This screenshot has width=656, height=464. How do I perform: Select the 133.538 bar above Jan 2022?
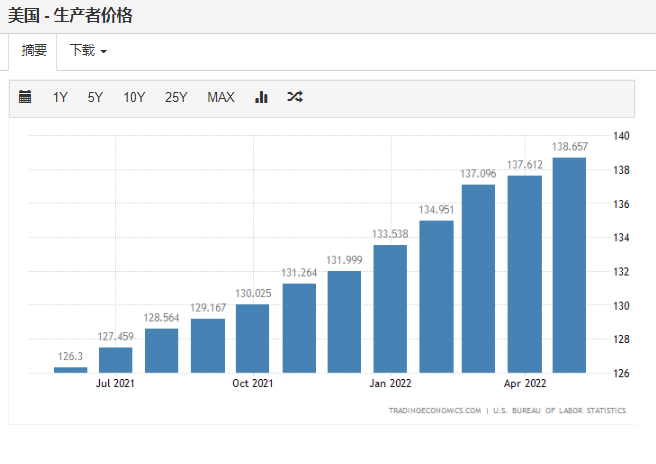pyautogui.click(x=390, y=309)
